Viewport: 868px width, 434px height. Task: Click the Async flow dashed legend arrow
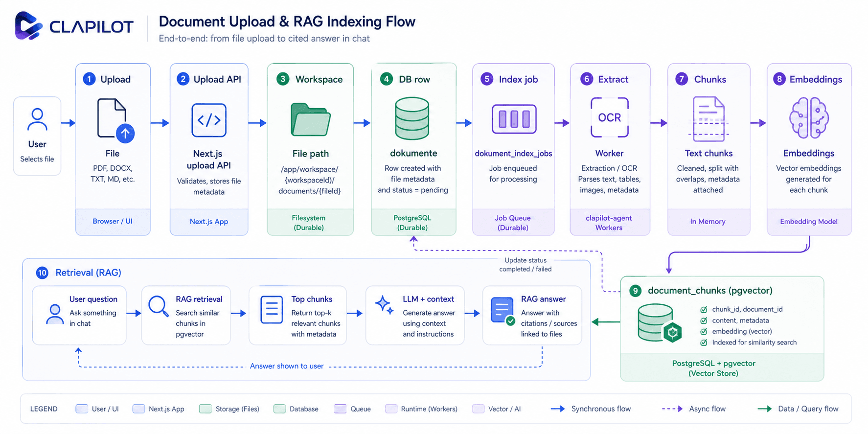click(672, 409)
